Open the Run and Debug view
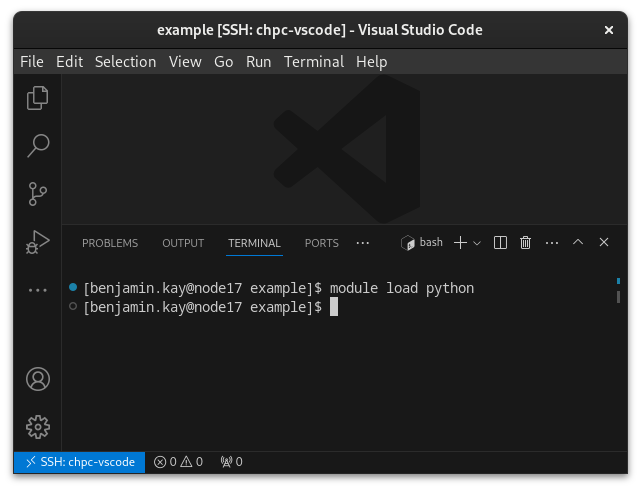Screen dimensions: 641x490 click(x=38, y=242)
